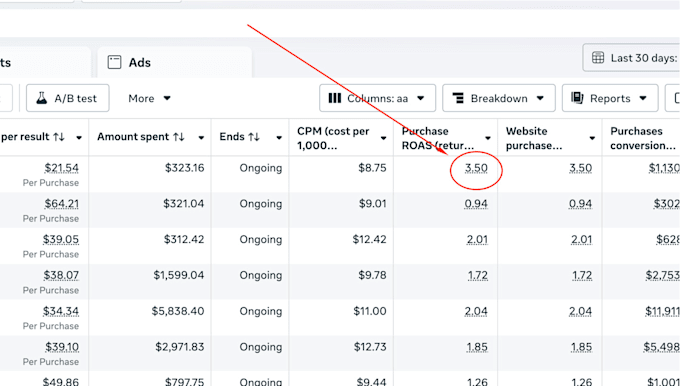The width and height of the screenshot is (680, 386).
Task: Click the $38.07 cost per result value
Action: pyautogui.click(x=61, y=275)
